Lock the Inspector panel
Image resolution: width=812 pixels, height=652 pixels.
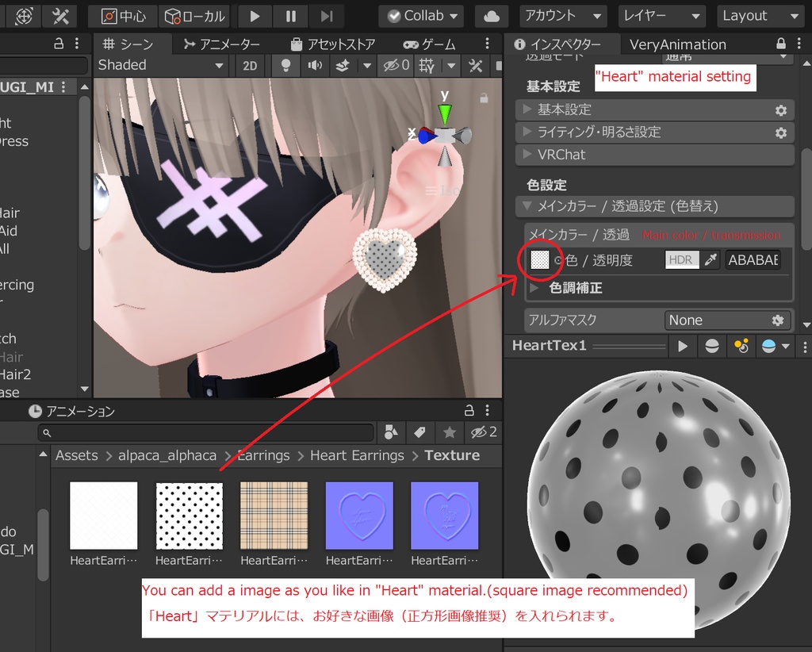coord(781,44)
